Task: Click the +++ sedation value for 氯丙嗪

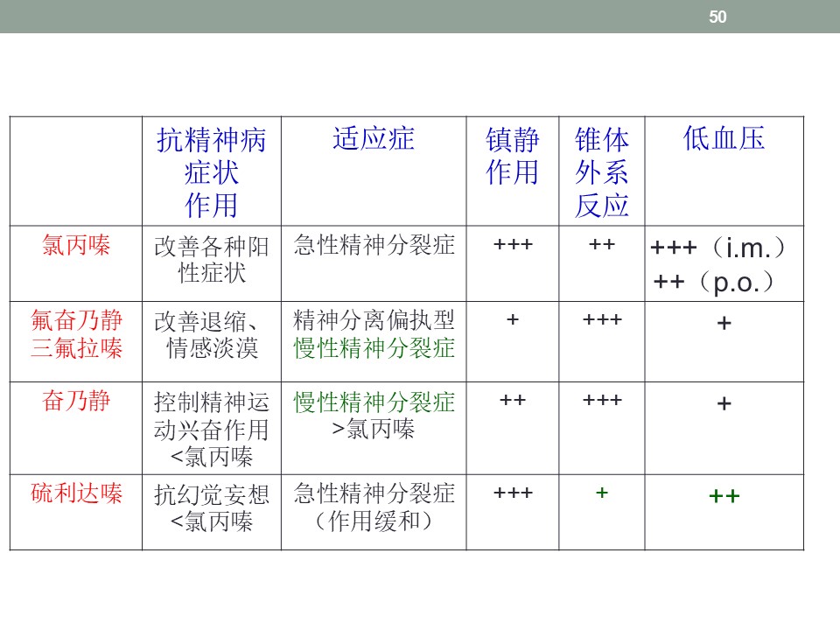Action: (x=513, y=244)
